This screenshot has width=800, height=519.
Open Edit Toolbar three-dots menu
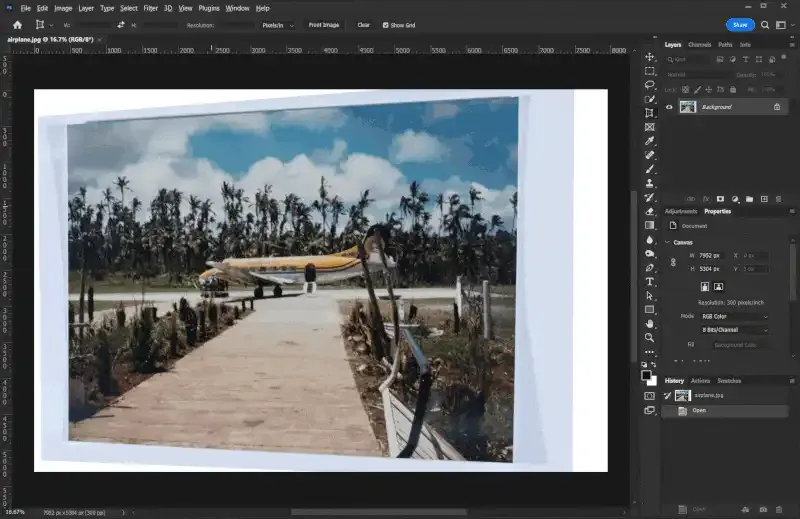point(649,352)
